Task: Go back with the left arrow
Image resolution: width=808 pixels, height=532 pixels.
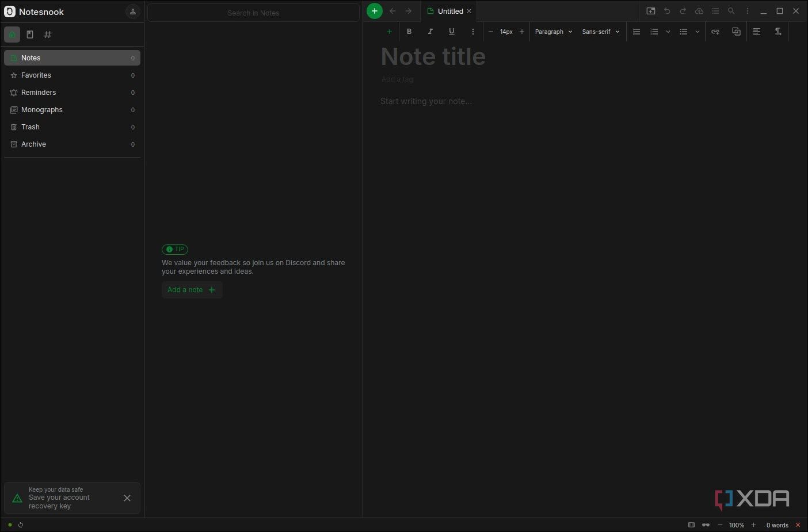Action: (x=392, y=11)
